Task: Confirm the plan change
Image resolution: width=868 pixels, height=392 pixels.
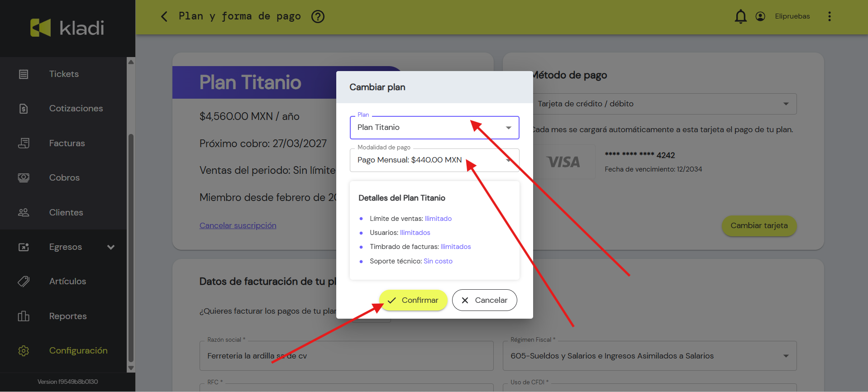Action: click(413, 300)
